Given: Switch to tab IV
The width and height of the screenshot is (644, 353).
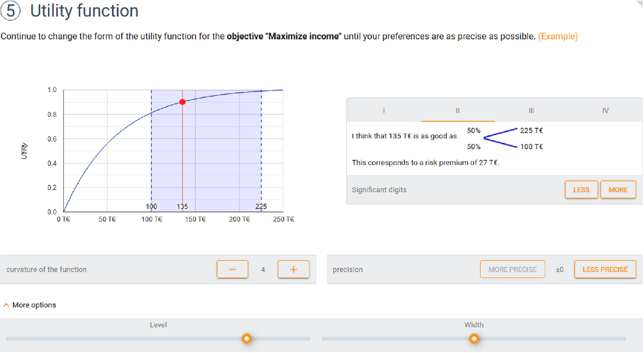Looking at the screenshot, I should (606, 110).
